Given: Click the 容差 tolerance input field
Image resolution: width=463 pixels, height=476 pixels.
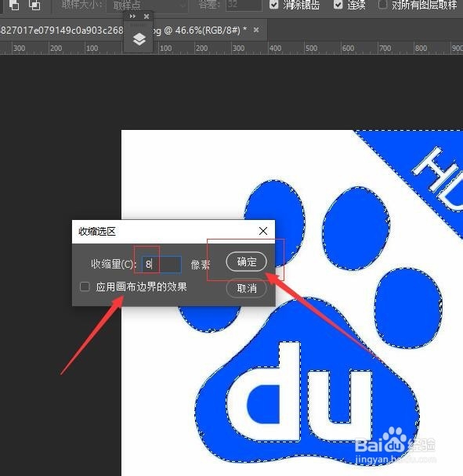Looking at the screenshot, I should click(244, 5).
